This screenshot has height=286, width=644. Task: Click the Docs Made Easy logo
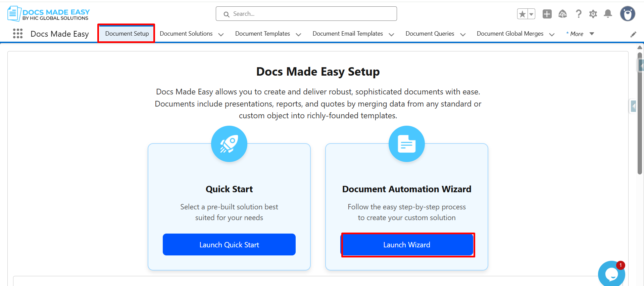click(49, 14)
